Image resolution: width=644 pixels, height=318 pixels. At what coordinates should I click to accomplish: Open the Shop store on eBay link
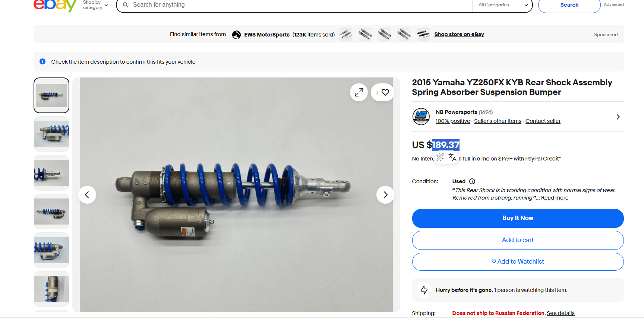[459, 34]
